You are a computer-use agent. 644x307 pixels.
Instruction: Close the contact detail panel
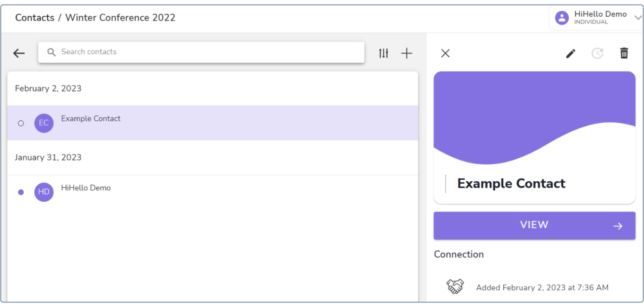pos(445,53)
